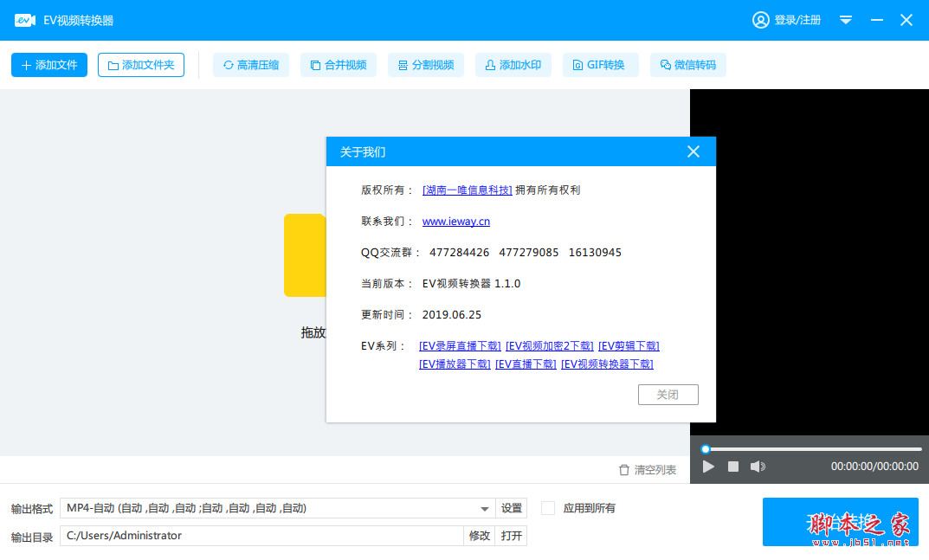This screenshot has width=929, height=560.
Task: Clear the list using 清空列表
Action: click(x=648, y=468)
